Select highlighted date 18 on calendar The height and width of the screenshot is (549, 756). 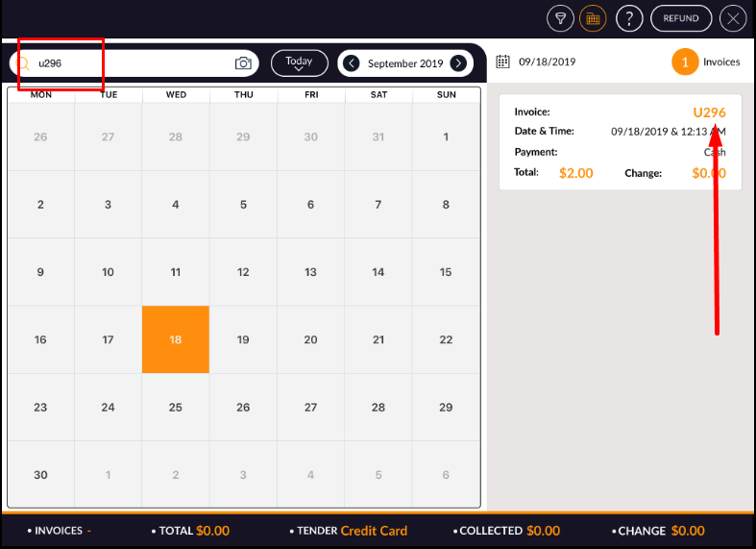(x=176, y=339)
